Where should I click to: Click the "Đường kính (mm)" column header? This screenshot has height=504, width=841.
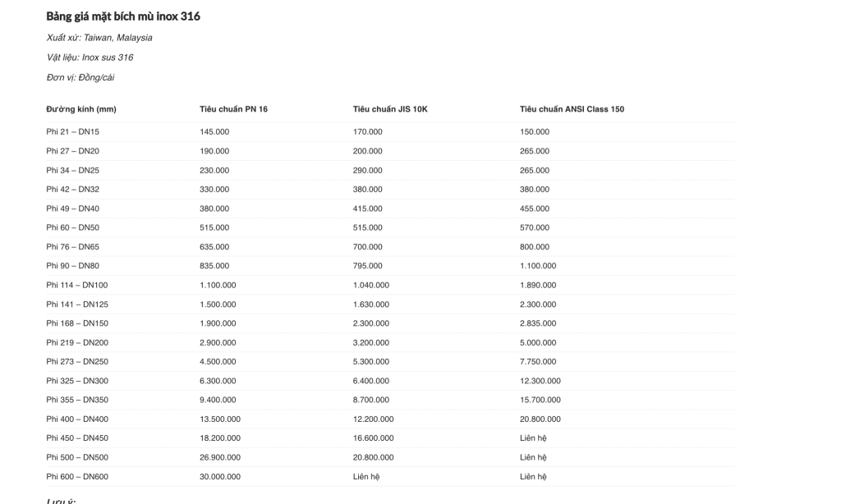[x=81, y=109]
